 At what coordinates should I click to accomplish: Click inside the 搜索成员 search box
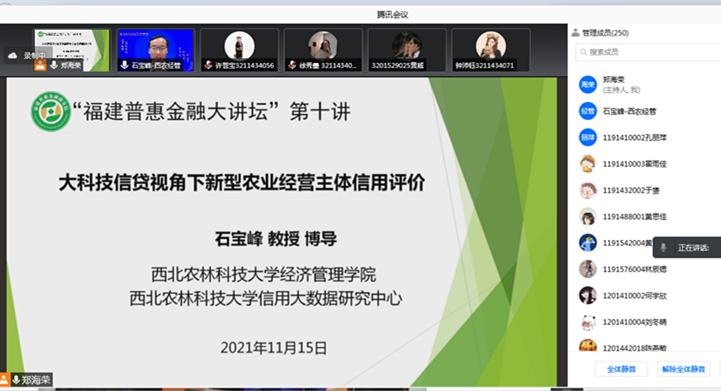click(x=648, y=52)
